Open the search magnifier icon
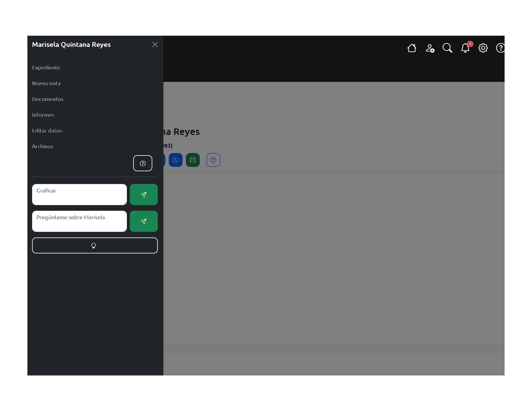The width and height of the screenshot is (532, 411). click(447, 48)
